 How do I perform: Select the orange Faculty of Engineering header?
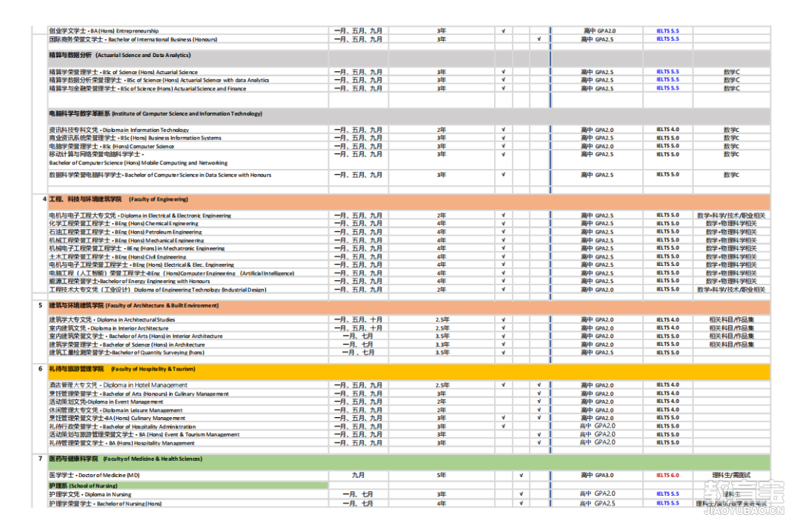[x=113, y=199]
